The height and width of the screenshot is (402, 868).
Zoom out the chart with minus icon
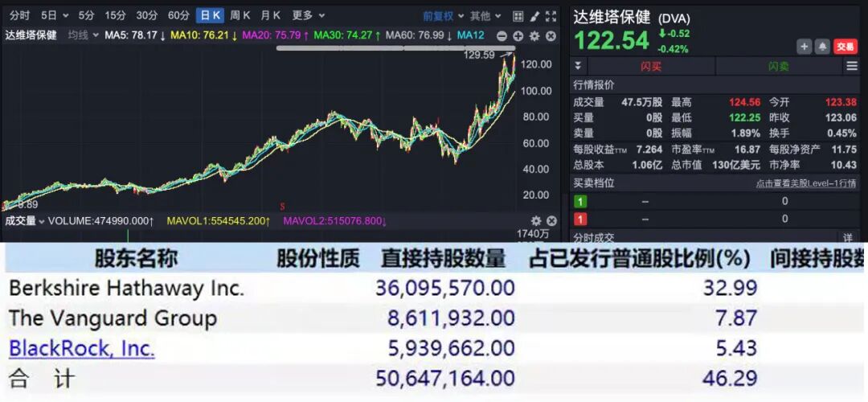[502, 36]
